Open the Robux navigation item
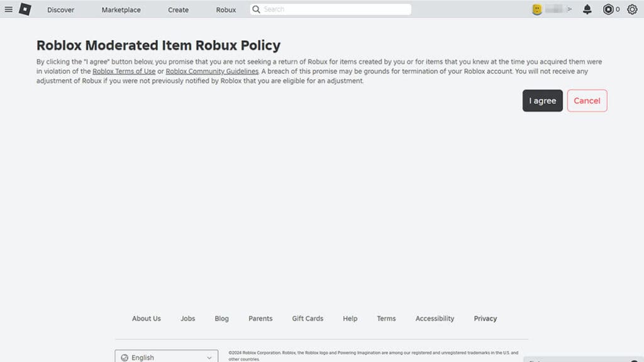 coord(226,9)
